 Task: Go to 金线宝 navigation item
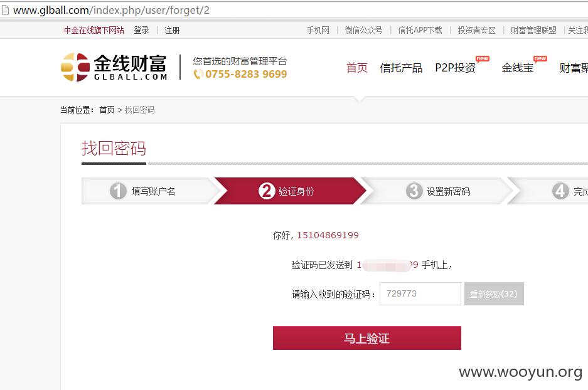pos(518,68)
